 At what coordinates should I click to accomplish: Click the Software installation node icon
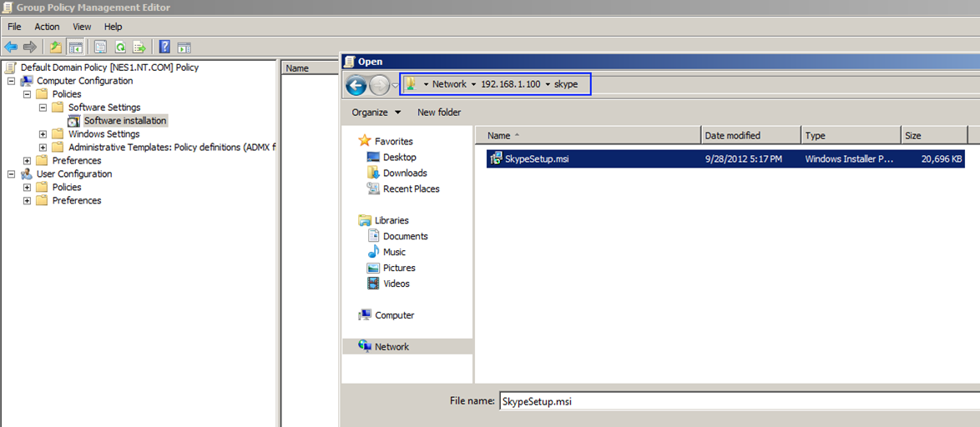[x=74, y=120]
